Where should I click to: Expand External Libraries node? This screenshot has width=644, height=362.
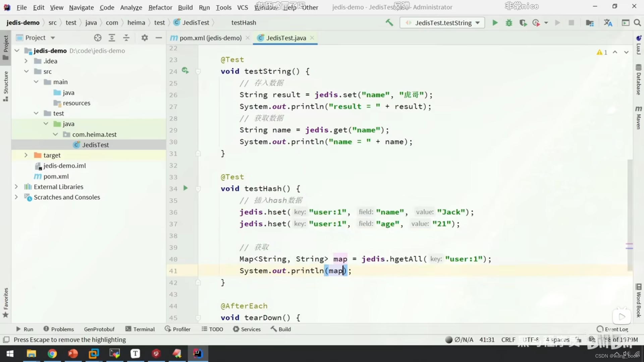(16, 187)
